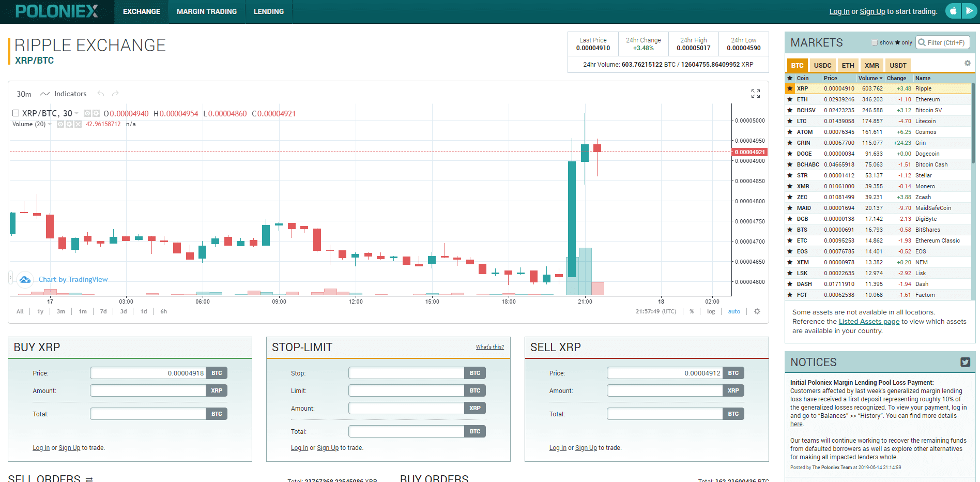
Task: Toggle favorite star for GRIN
Action: point(790,143)
